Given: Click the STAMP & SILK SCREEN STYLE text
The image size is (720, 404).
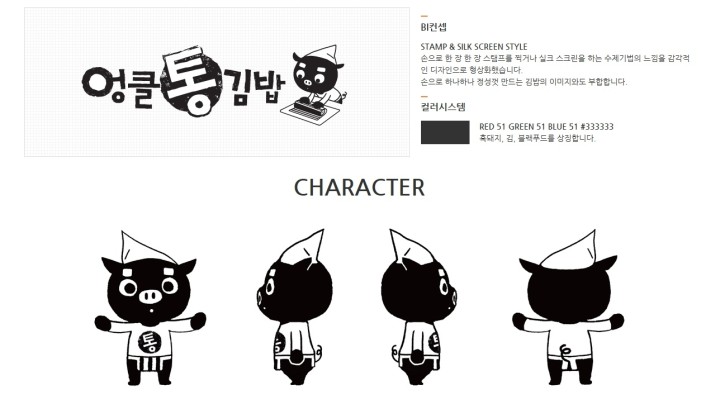Looking at the screenshot, I should pos(474,47).
